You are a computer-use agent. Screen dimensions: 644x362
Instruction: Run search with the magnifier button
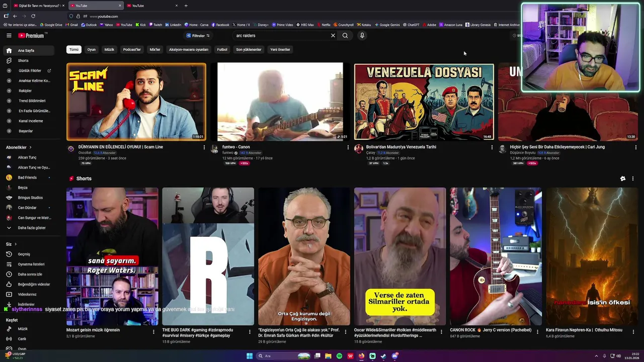pyautogui.click(x=345, y=36)
